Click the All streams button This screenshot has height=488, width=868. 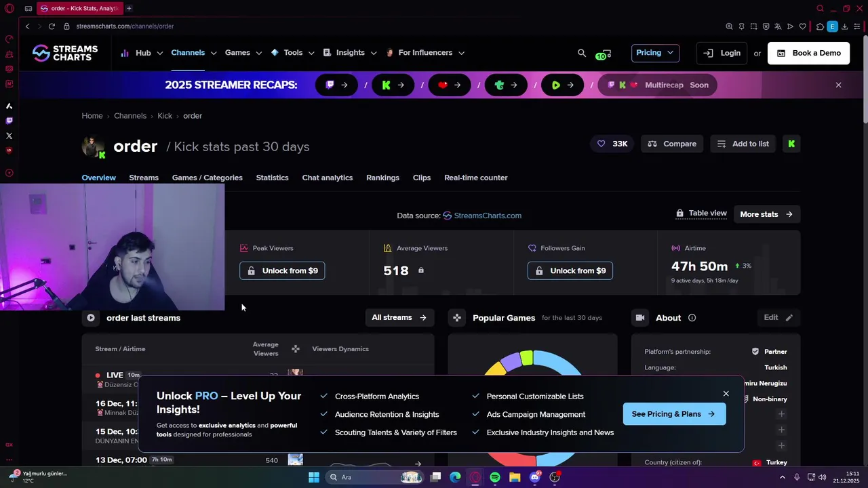click(399, 318)
